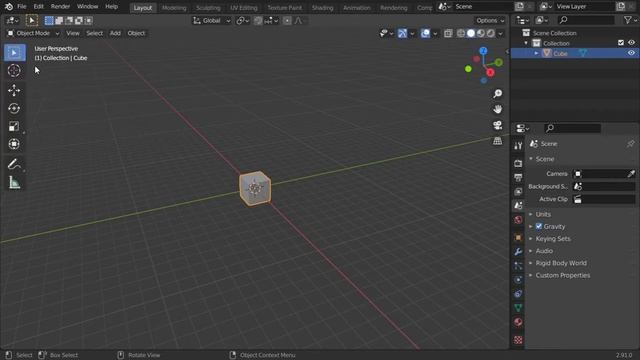
Task: Expand Keying Sets panel
Action: tap(553, 238)
